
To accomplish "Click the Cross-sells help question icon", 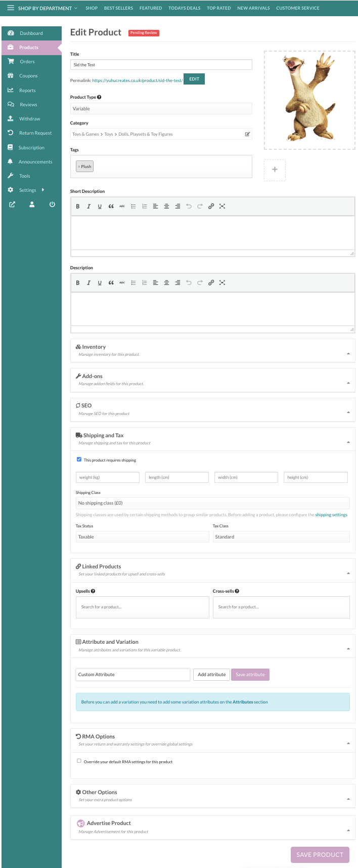I will pyautogui.click(x=237, y=591).
